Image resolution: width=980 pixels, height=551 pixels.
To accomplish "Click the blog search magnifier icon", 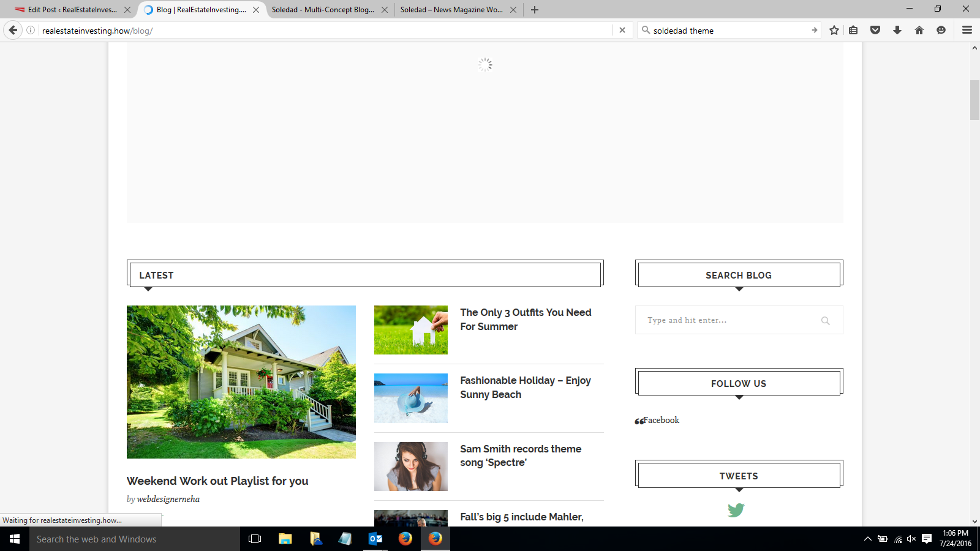I will click(825, 320).
